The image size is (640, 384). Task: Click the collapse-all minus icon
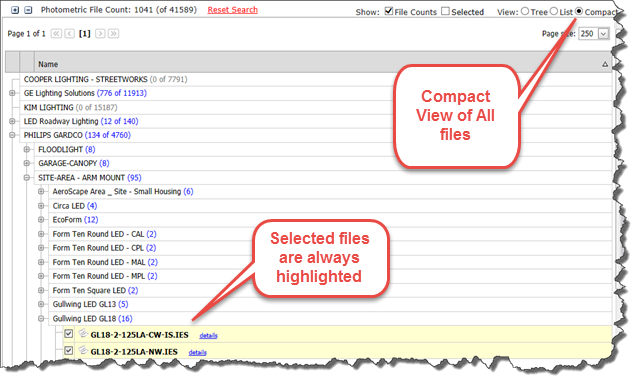pyautogui.click(x=28, y=10)
